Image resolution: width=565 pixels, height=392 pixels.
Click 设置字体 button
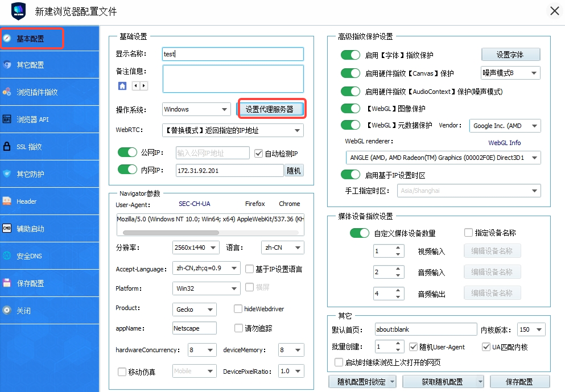(510, 55)
